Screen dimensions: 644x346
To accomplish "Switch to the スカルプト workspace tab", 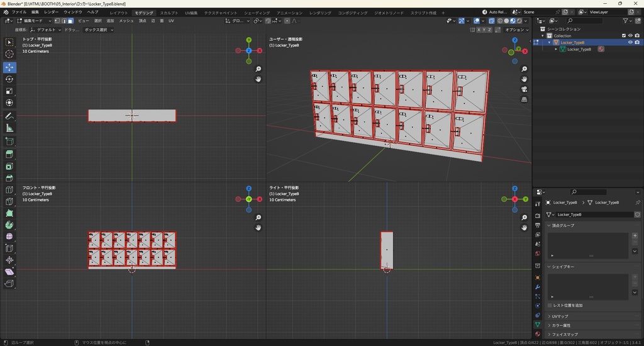I will pos(169,13).
